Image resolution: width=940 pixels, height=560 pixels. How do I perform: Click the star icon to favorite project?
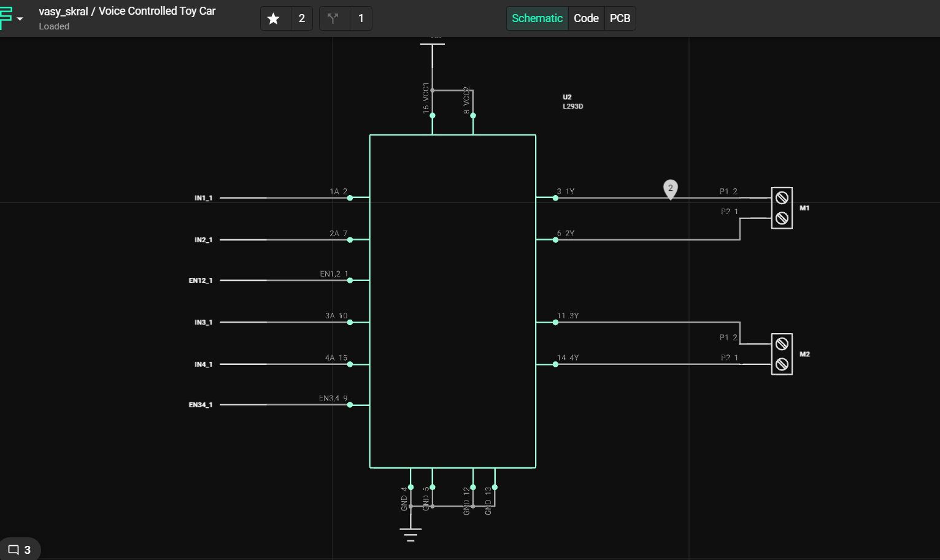click(274, 18)
